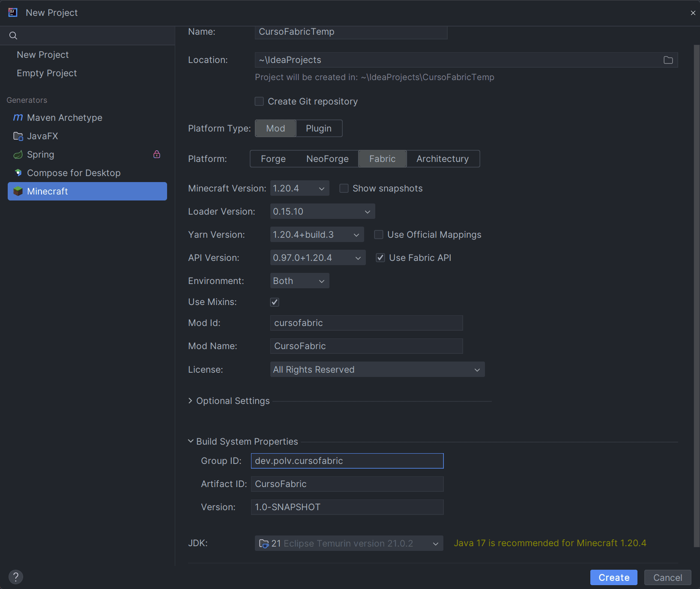
Task: Click the Compose for Desktop icon
Action: pos(18,173)
